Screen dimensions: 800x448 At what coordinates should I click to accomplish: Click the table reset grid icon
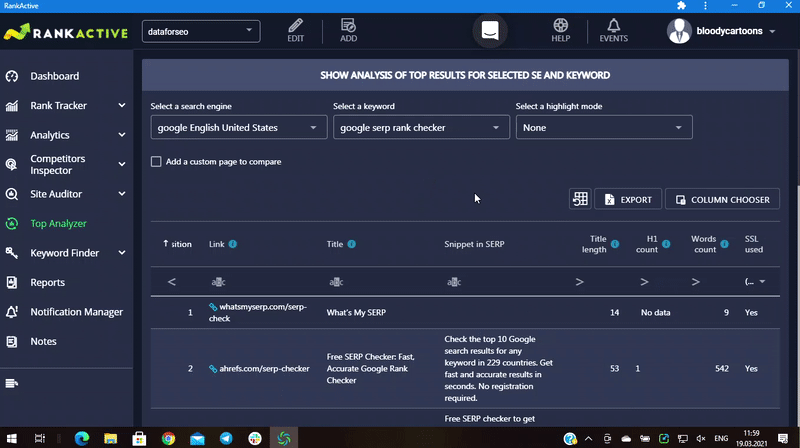coord(580,199)
